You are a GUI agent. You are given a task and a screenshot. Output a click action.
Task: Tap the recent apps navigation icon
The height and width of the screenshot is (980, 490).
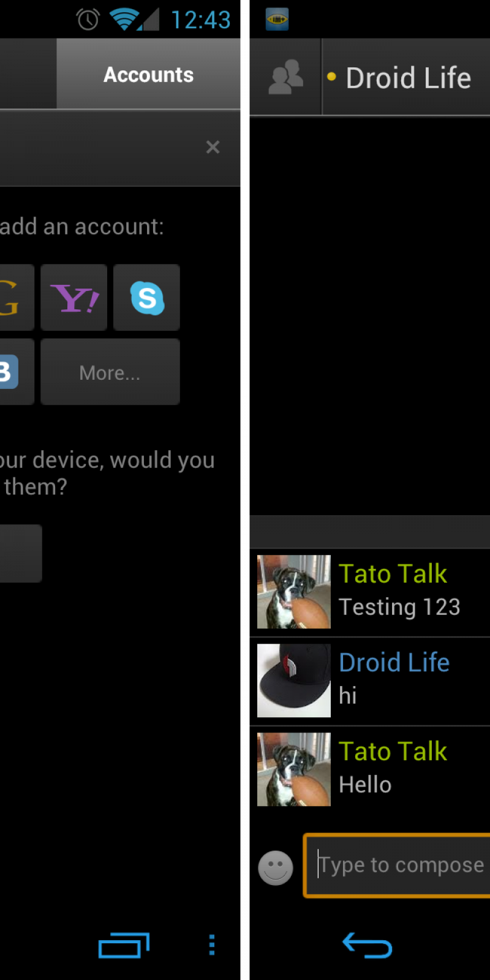pos(124,946)
